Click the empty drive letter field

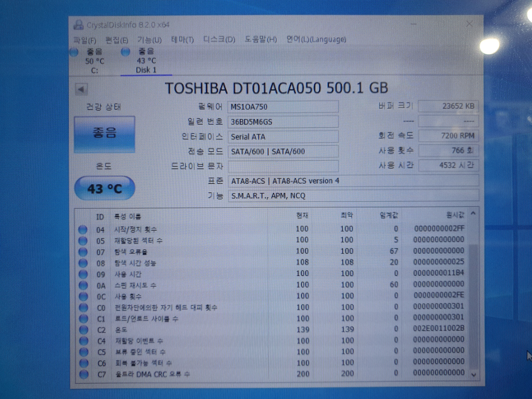coord(283,166)
